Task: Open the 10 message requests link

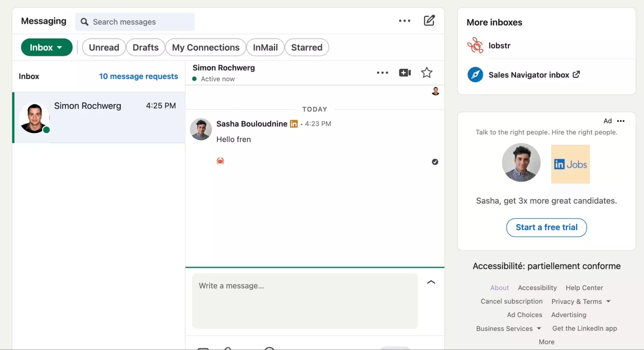Action: tap(139, 76)
